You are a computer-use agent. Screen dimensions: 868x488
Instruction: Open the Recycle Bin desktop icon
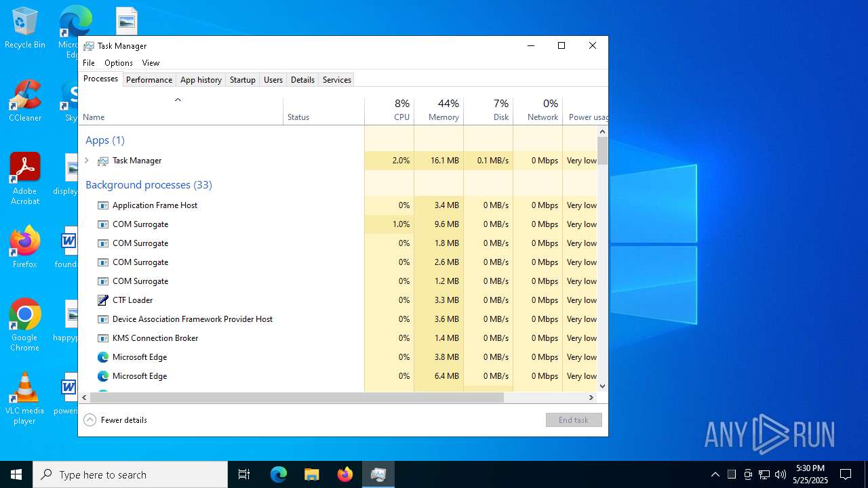point(25,28)
